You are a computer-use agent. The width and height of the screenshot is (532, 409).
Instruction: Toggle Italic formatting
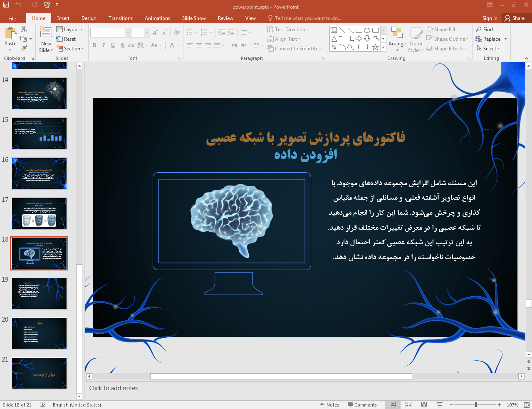(104, 45)
